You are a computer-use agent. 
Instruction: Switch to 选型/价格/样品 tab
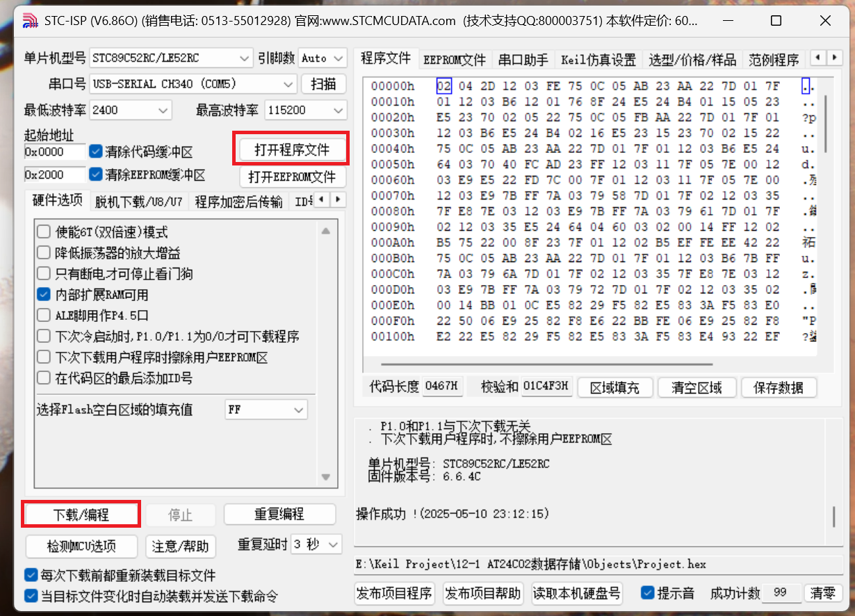point(692,60)
